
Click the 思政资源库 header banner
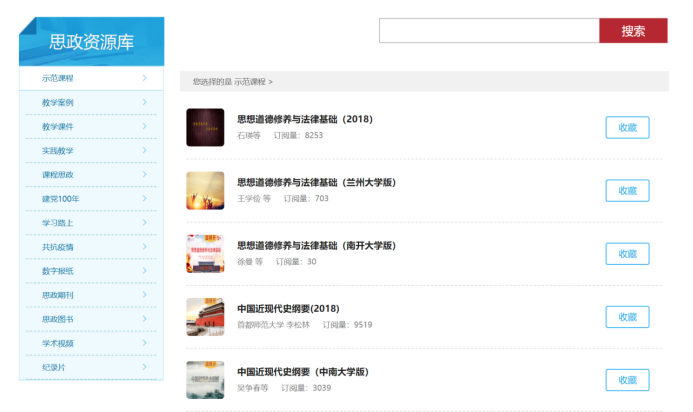click(91, 42)
